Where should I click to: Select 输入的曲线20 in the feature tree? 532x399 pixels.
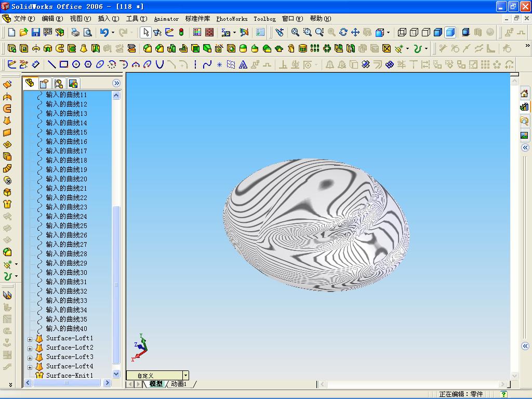[x=66, y=179]
